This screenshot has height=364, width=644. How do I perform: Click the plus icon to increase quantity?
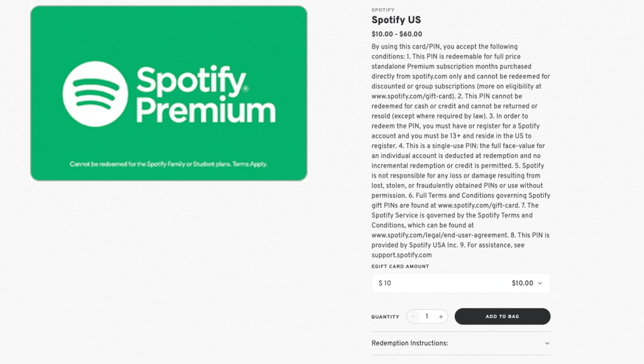(440, 316)
